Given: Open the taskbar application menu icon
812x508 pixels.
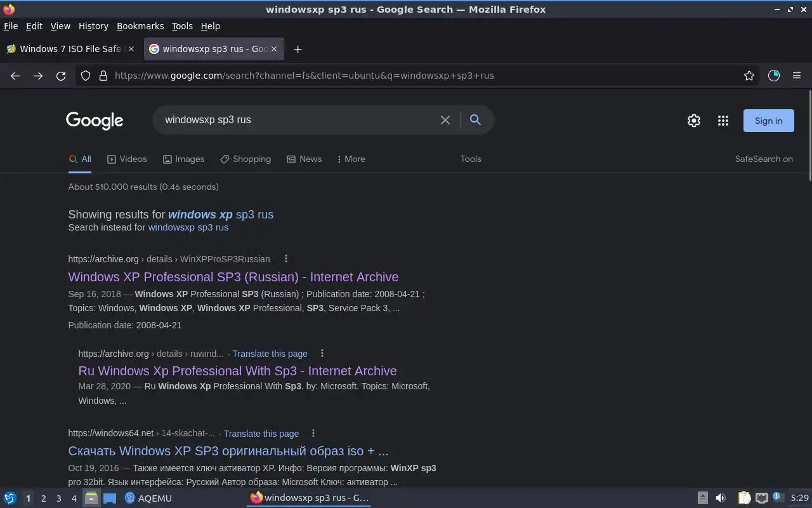Looking at the screenshot, I should coord(10,498).
